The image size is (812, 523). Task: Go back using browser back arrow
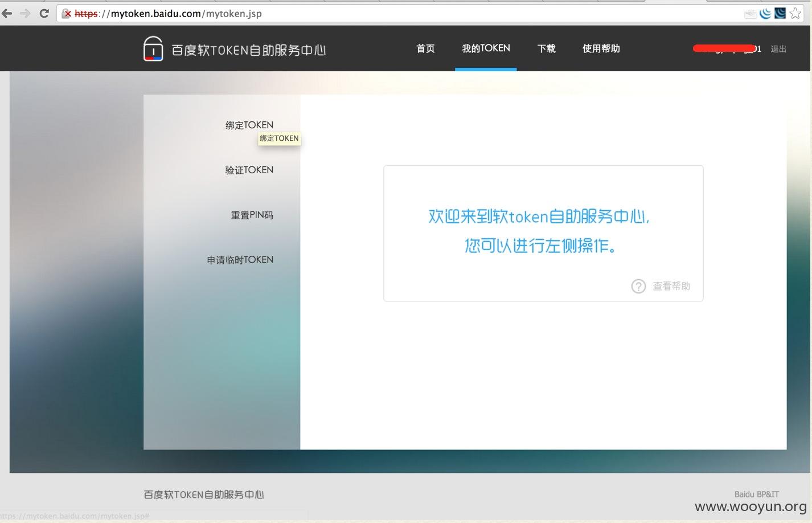pos(7,13)
